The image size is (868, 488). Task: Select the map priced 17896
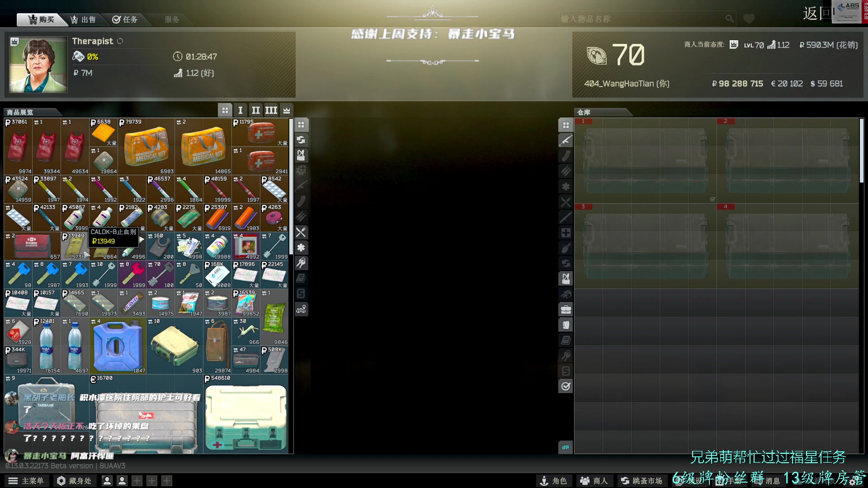tap(246, 275)
